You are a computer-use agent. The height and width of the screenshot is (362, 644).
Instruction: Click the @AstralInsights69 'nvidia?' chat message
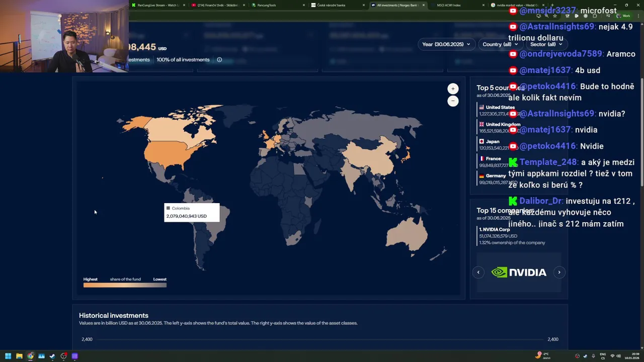(x=567, y=114)
